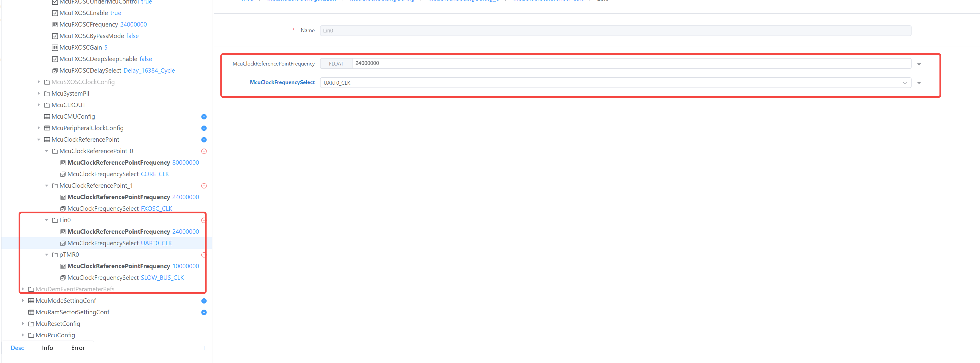Remove McuClockReferencePoint_1 using its minus icon
Viewport: 980px width, 363px height.
pos(204,186)
